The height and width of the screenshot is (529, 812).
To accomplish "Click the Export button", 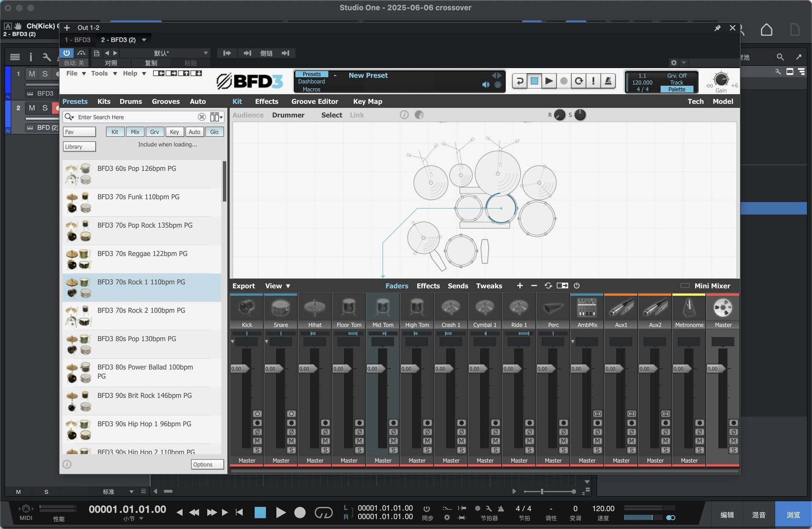I will tap(244, 286).
